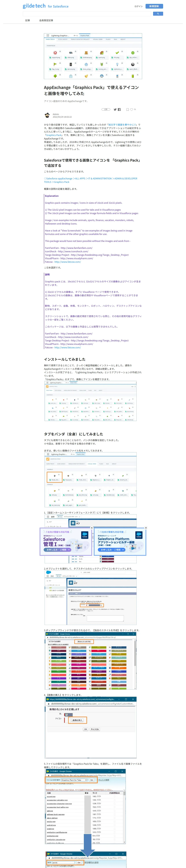This screenshot has width=186, height=868.
Task: Click anchor.png in the file list
Action: point(51,822)
